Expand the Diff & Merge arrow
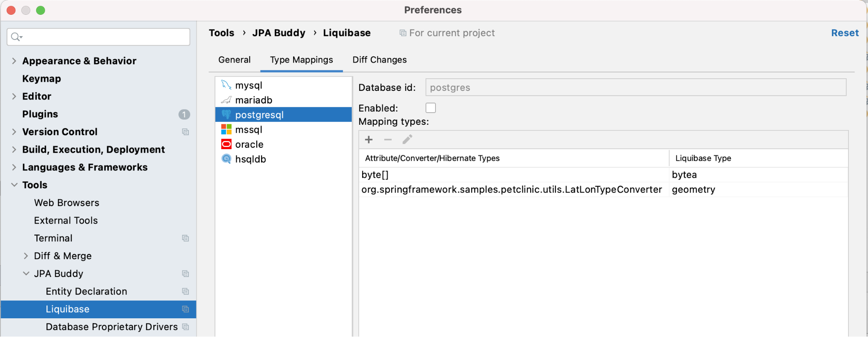The width and height of the screenshot is (868, 337). tap(26, 256)
